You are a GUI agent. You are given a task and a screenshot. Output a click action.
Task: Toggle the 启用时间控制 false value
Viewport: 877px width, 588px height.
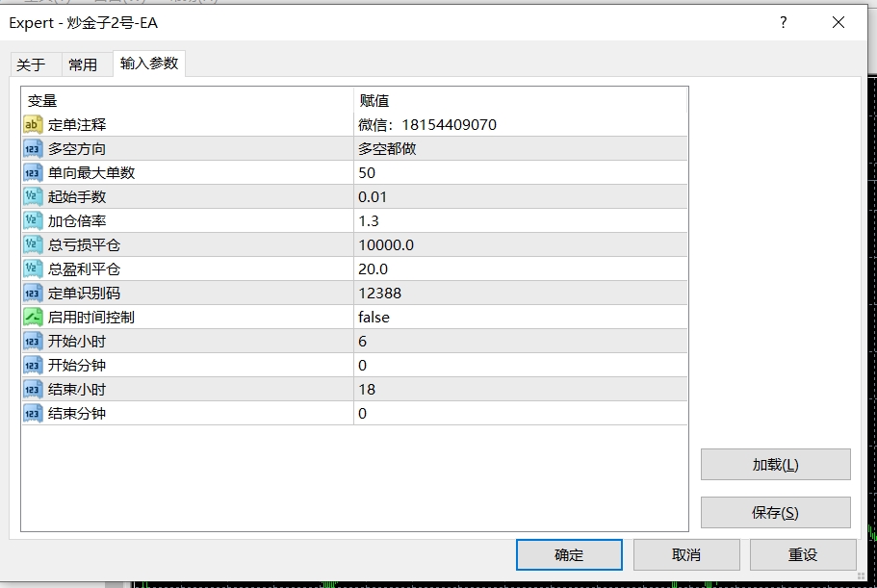(x=520, y=317)
